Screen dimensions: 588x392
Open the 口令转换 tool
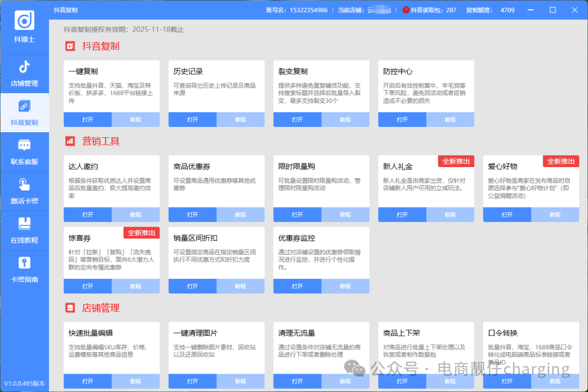point(507,381)
